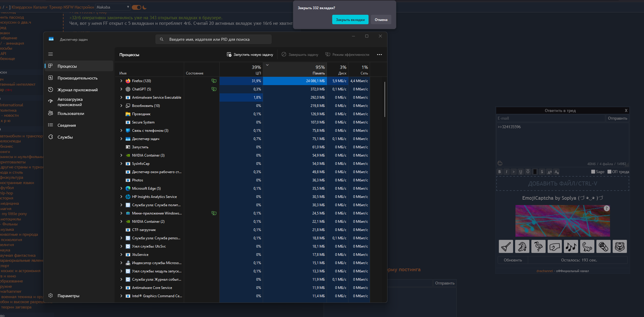Click the Task Manager app icon
Image resolution: width=644 pixels, height=317 pixels.
click(x=51, y=39)
